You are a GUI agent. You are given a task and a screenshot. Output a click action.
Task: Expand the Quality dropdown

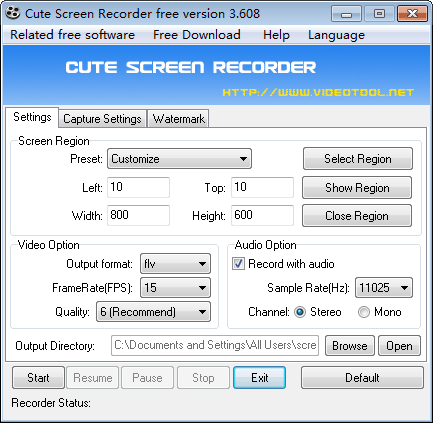point(153,312)
